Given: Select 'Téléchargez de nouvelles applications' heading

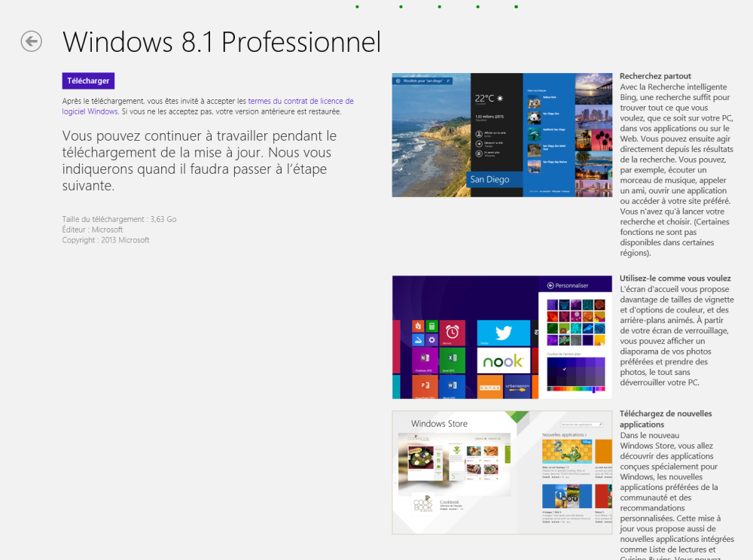Looking at the screenshot, I should coord(666,419).
